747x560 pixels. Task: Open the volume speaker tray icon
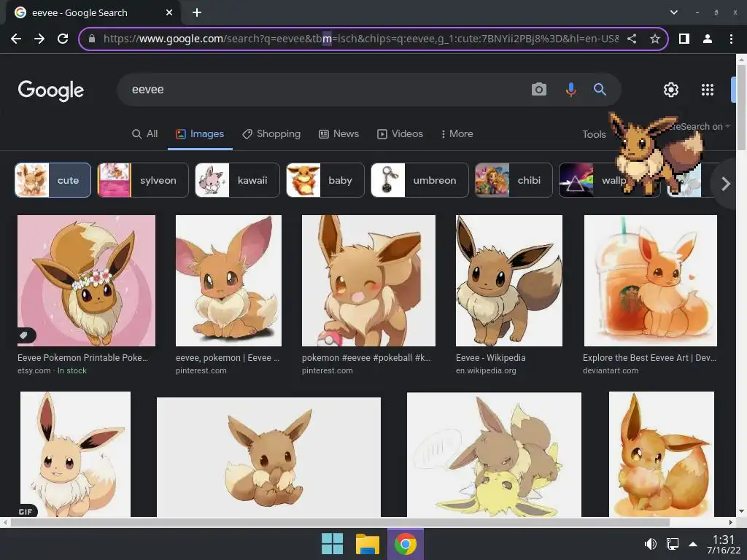pos(650,544)
